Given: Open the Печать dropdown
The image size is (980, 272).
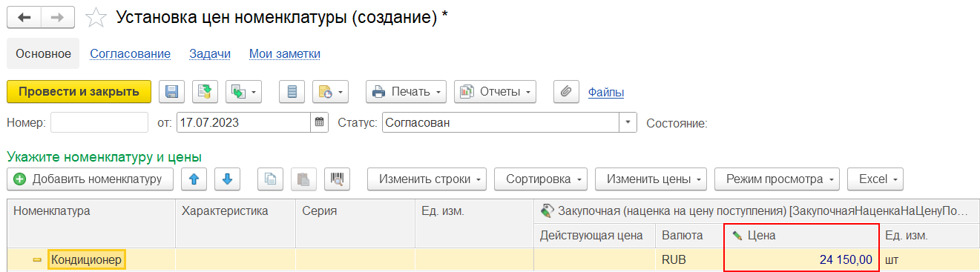Looking at the screenshot, I should (x=406, y=92).
